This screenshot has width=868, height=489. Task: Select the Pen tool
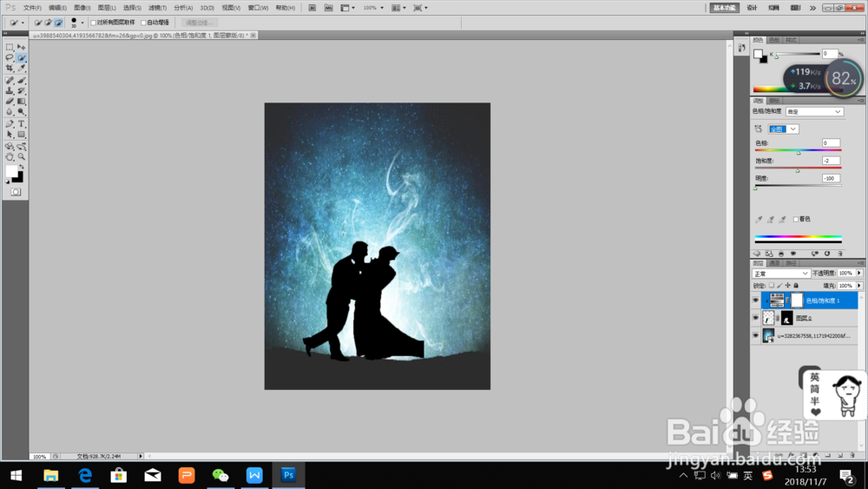click(10, 124)
